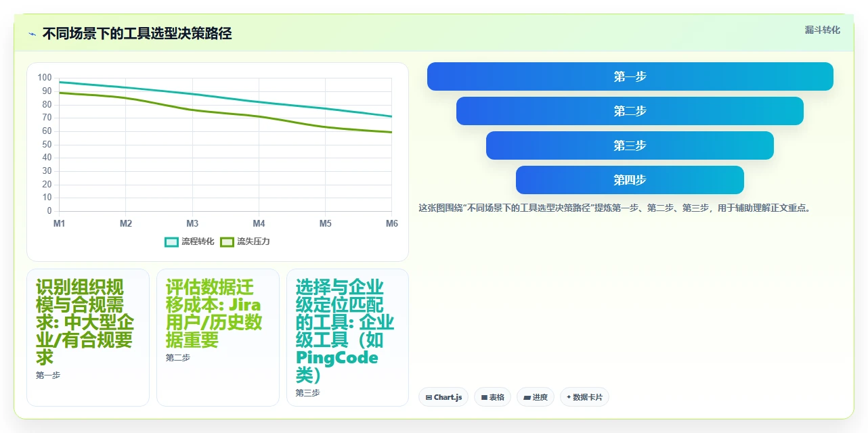
Task: Toggle the 流程转化 legend swatch
Action: pos(171,242)
